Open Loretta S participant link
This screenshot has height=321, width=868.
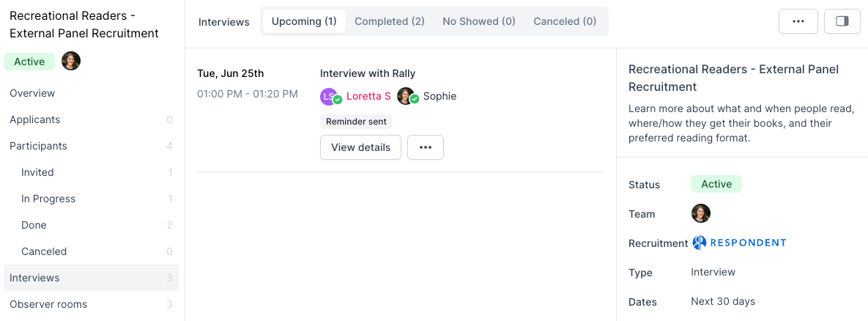[x=368, y=96]
